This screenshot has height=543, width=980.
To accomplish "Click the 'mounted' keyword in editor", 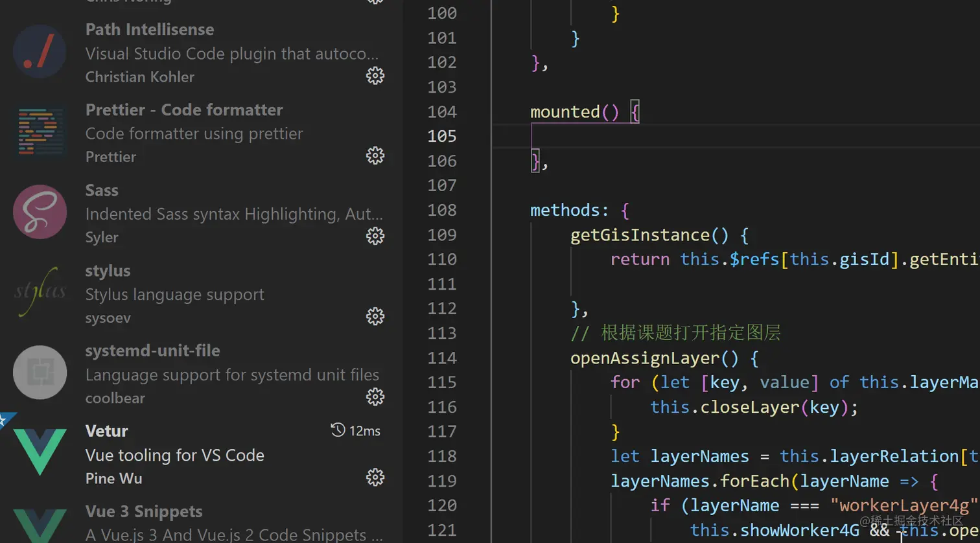I will [565, 112].
